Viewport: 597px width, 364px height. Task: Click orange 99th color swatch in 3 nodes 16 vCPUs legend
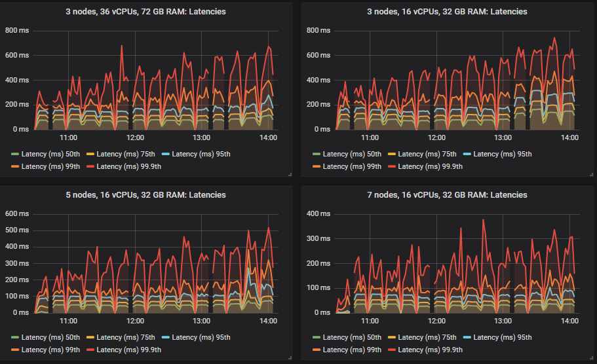point(316,166)
